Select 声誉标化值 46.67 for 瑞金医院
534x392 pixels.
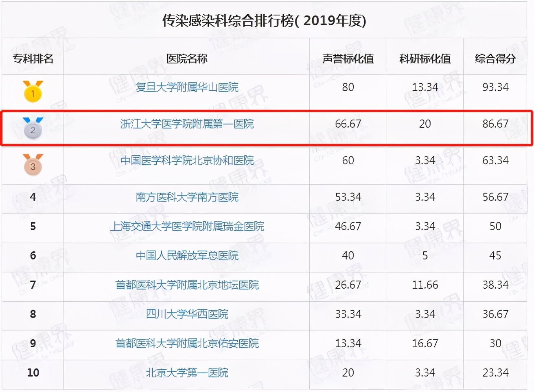[x=348, y=226]
